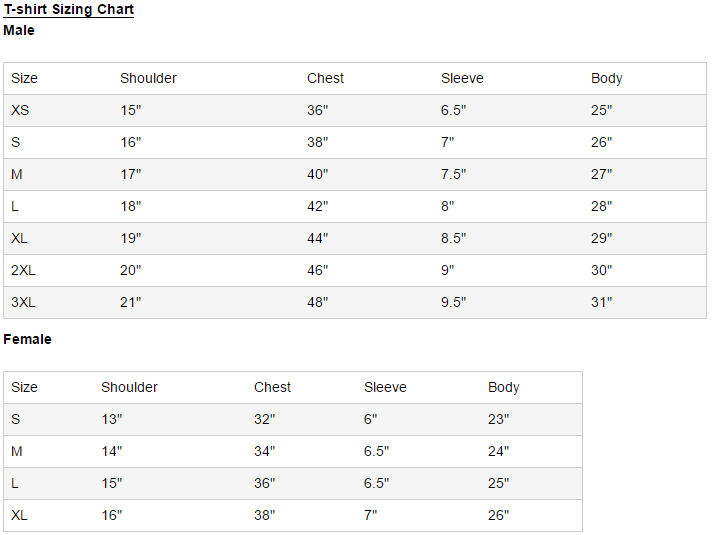The width and height of the screenshot is (712, 535).
Task: Click the Female table Chest header
Action: click(272, 387)
